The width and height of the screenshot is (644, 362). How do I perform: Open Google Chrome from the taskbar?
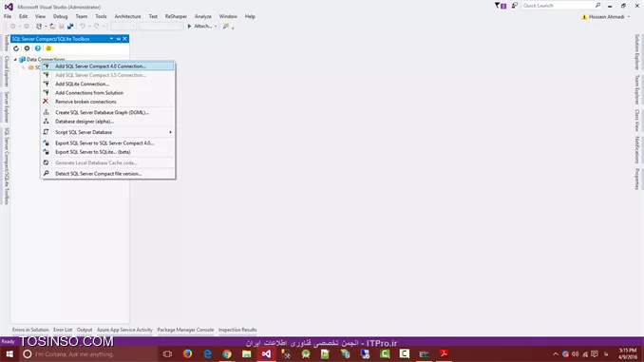[x=227, y=353]
